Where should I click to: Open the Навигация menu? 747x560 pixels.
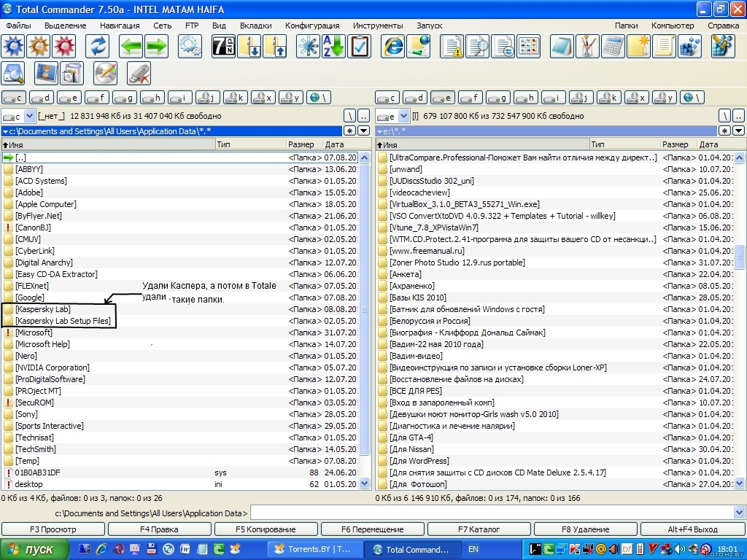tap(120, 26)
